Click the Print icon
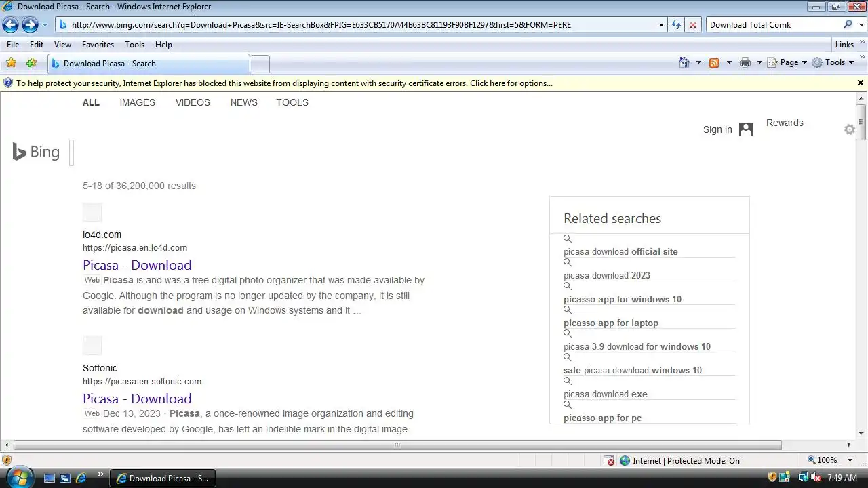 coord(745,62)
